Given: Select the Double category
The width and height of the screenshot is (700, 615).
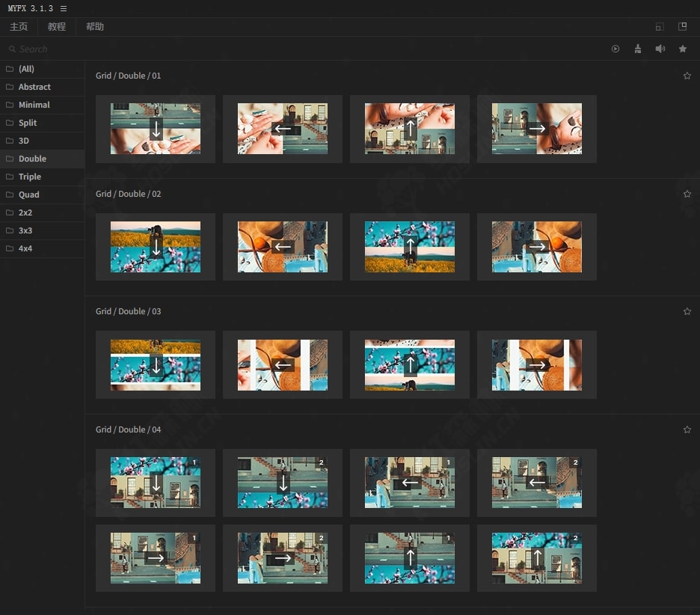Looking at the screenshot, I should click(x=43, y=159).
